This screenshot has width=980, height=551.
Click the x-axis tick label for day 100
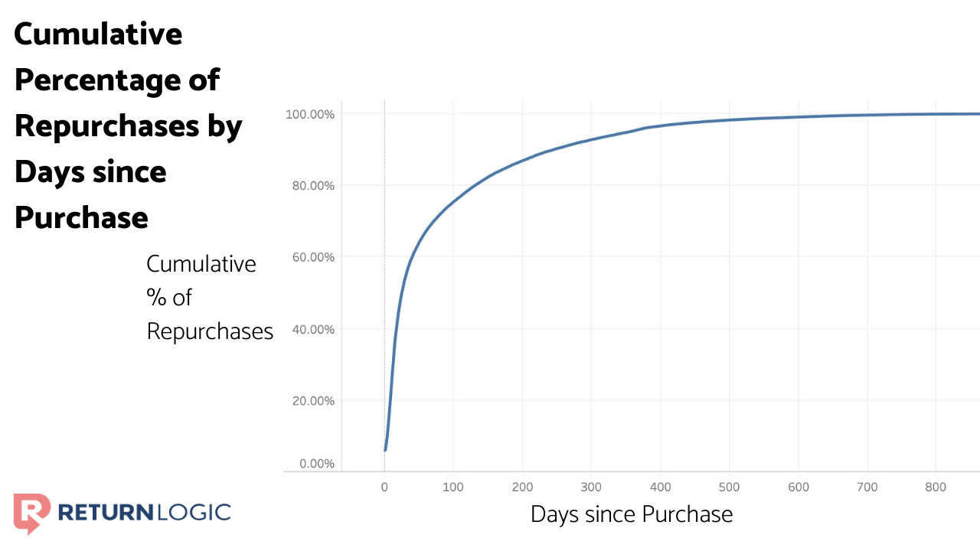coord(453,487)
